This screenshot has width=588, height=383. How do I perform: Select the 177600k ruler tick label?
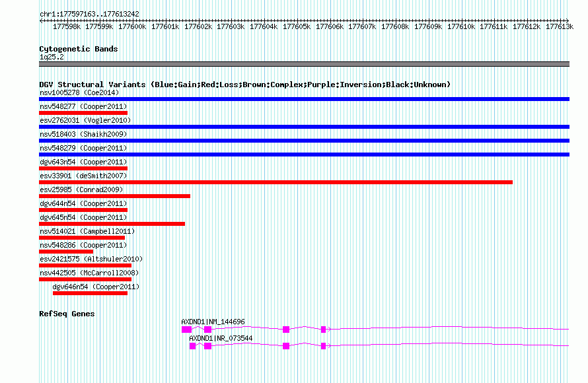(x=132, y=26)
